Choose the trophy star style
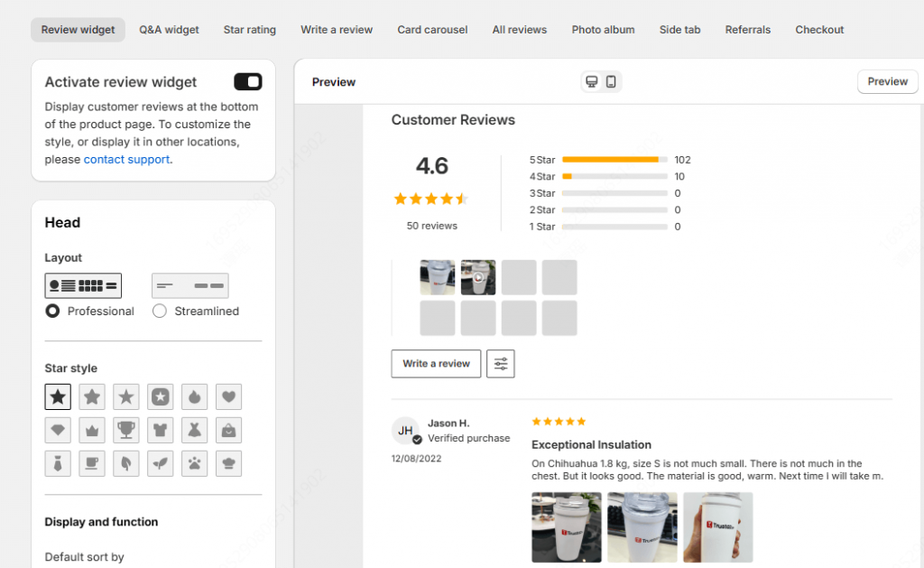 point(126,430)
